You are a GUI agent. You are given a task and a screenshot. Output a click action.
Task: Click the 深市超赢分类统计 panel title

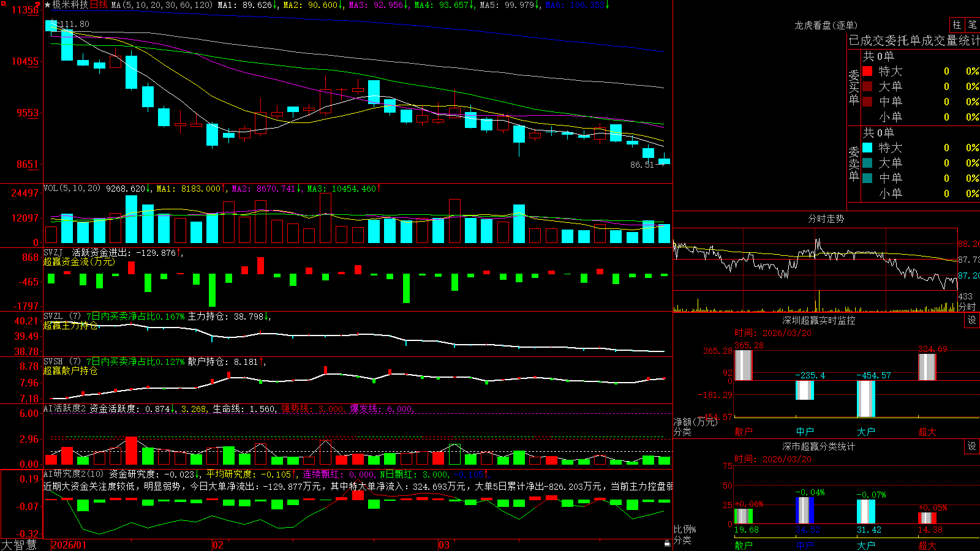[818, 446]
